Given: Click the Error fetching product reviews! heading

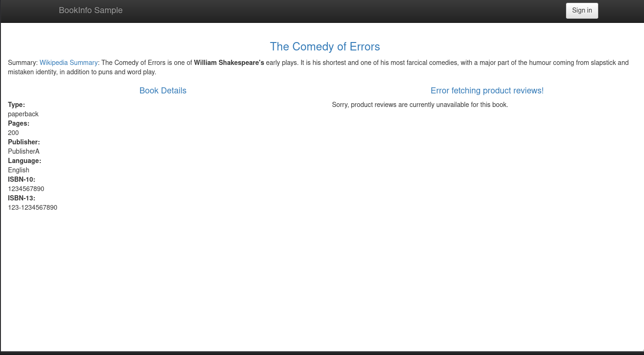Looking at the screenshot, I should coord(487,91).
